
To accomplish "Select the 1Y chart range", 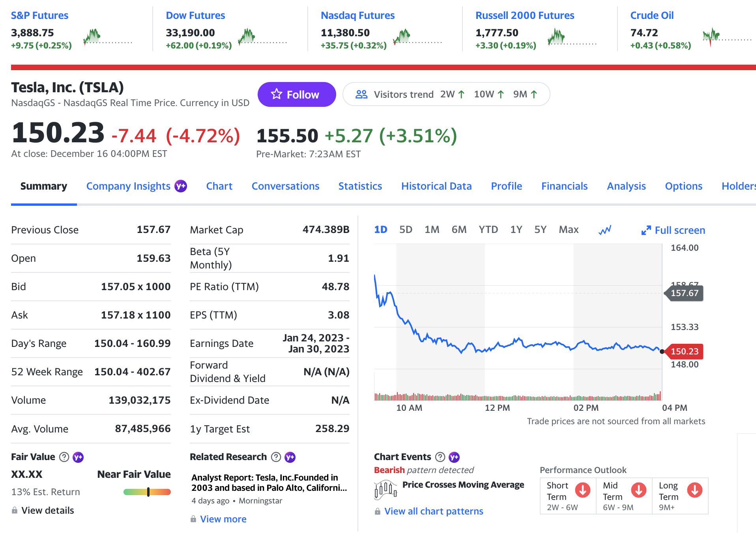I will (x=516, y=229).
